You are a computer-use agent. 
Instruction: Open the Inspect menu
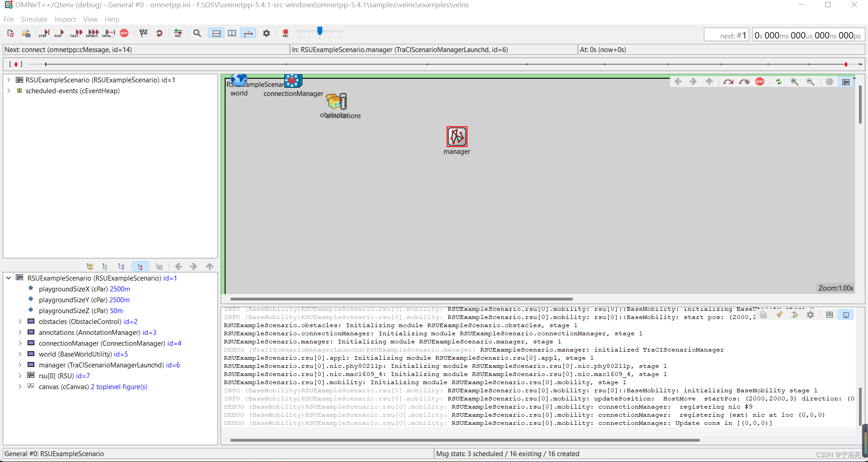[x=65, y=19]
